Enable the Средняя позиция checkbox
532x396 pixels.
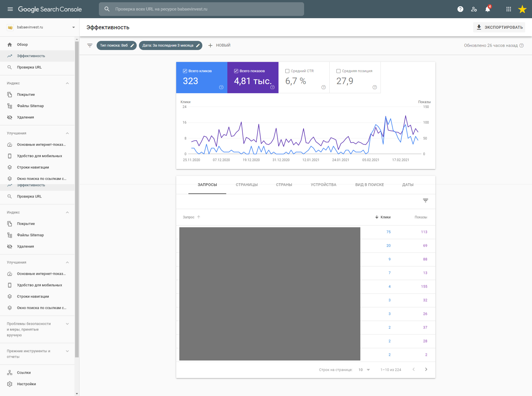[x=338, y=71]
